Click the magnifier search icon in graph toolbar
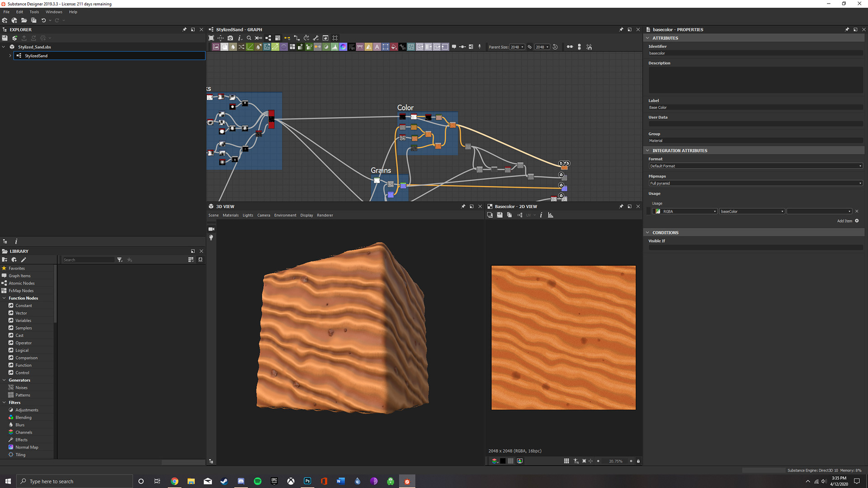Viewport: 868px width, 488px height. tap(249, 38)
